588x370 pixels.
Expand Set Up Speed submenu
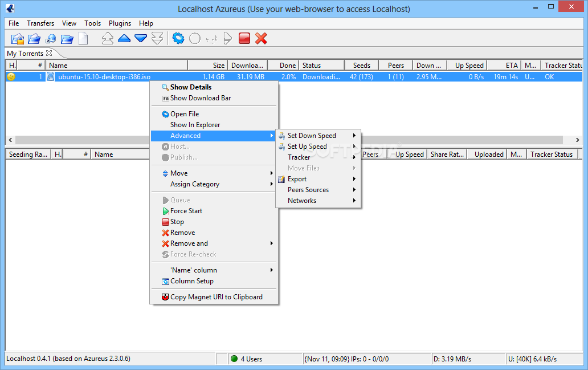coord(318,147)
